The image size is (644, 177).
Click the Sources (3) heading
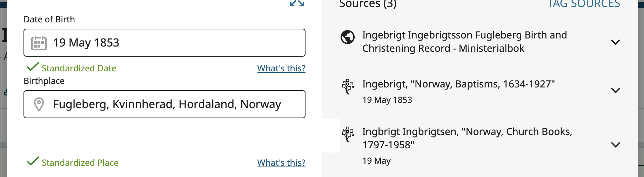[368, 4]
